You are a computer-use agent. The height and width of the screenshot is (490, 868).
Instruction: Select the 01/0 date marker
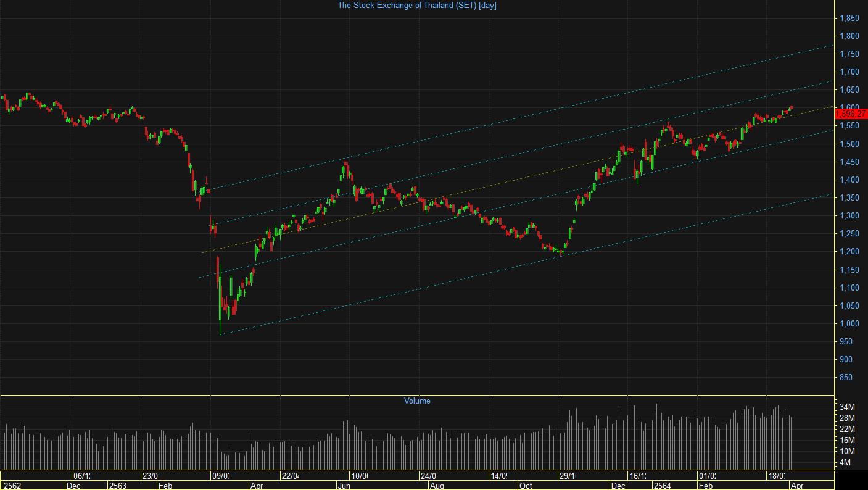click(x=707, y=476)
